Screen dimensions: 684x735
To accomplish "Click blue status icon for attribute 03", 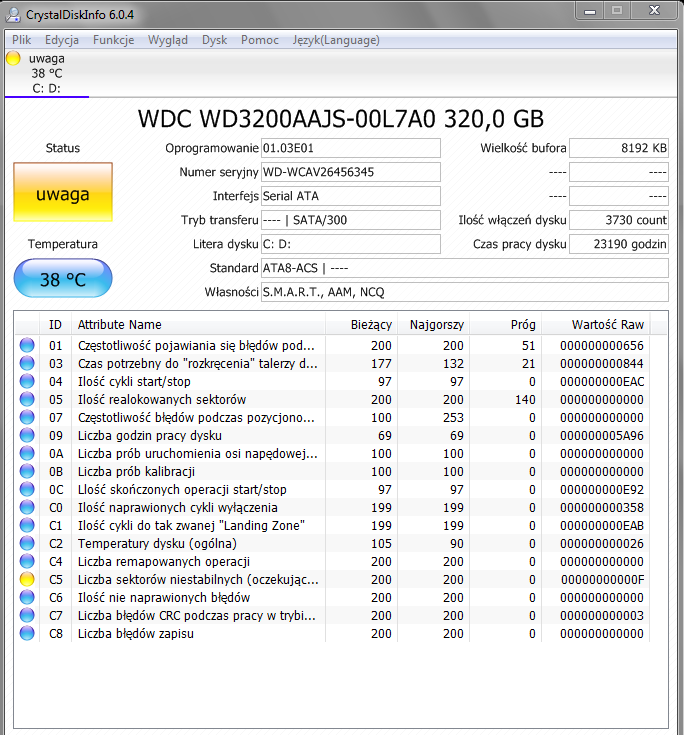I will (27, 363).
